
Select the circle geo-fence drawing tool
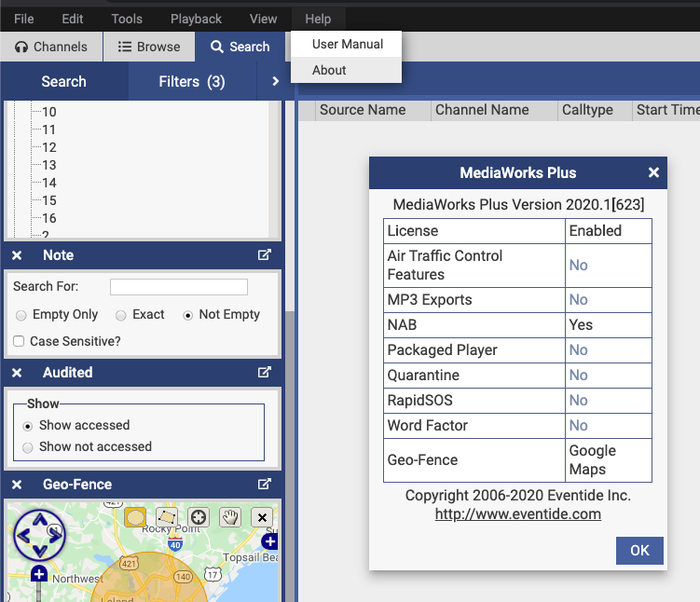135,517
